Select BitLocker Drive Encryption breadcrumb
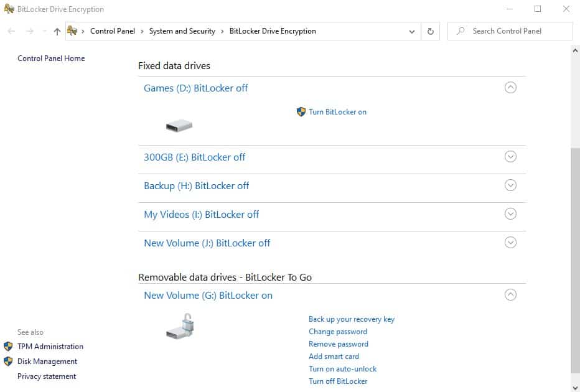 (x=273, y=31)
